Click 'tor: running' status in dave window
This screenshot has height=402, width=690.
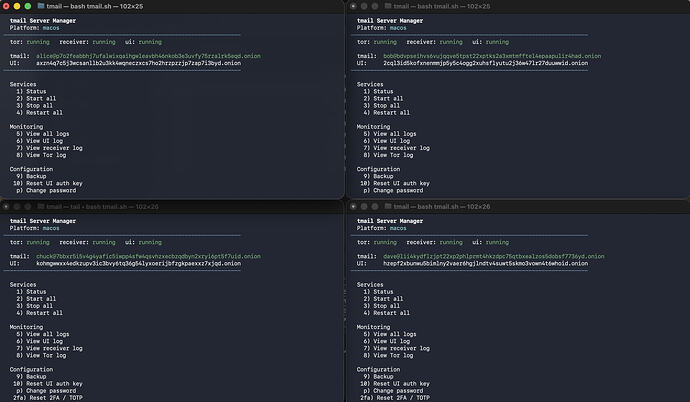(377, 242)
